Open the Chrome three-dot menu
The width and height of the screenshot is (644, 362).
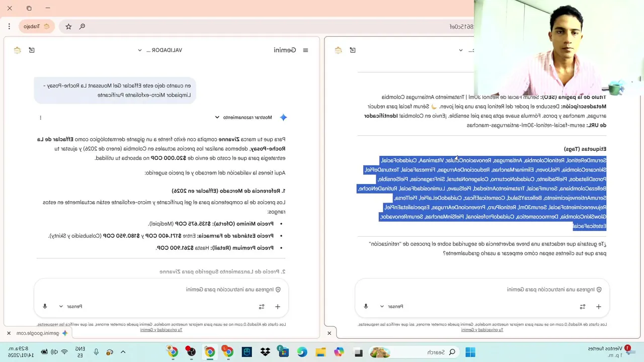[x=9, y=26]
